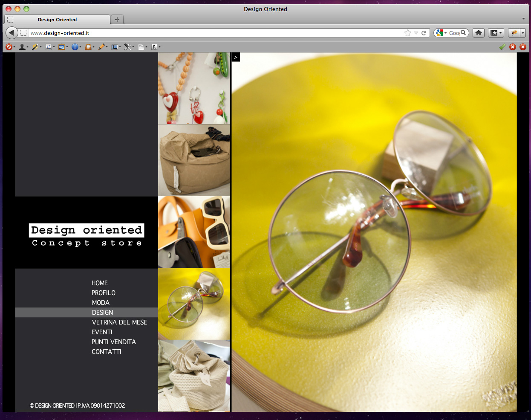The width and height of the screenshot is (531, 420).
Task: Open the MODA section
Action: [x=101, y=303]
